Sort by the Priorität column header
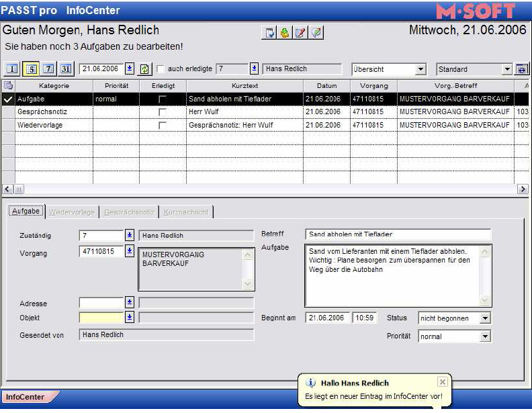The image size is (532, 413). (116, 86)
